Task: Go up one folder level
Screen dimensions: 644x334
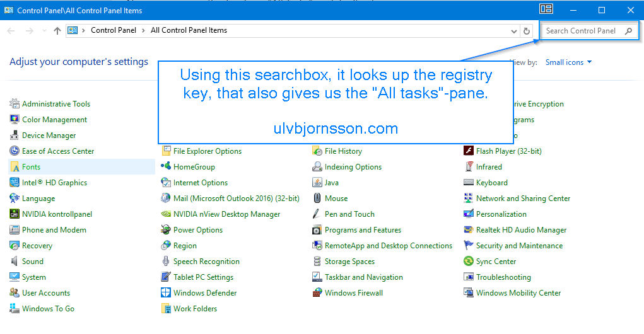Action: (x=57, y=31)
